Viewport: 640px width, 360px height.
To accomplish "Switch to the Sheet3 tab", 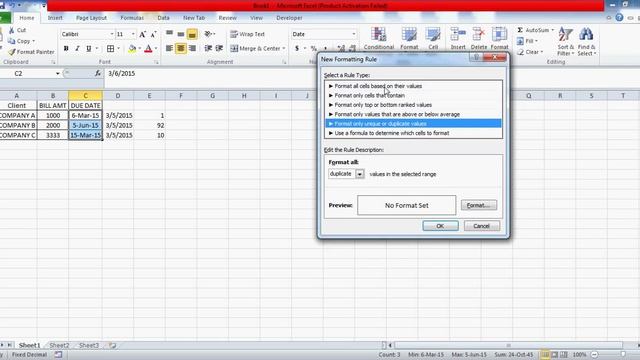I will (x=89, y=345).
